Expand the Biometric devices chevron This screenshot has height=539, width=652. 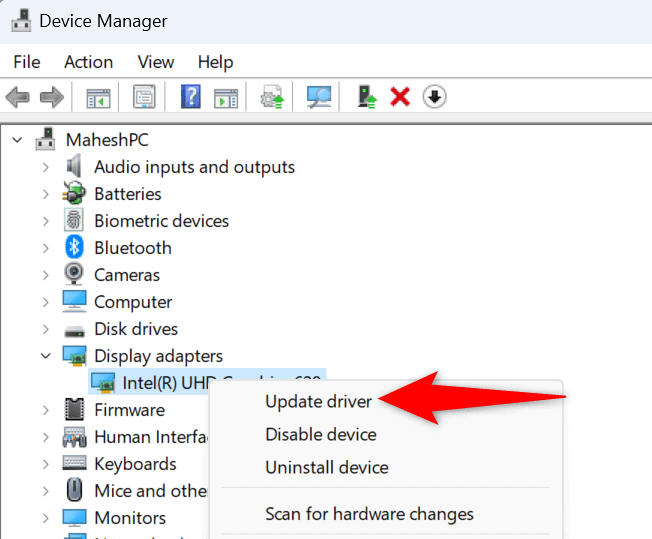click(46, 221)
